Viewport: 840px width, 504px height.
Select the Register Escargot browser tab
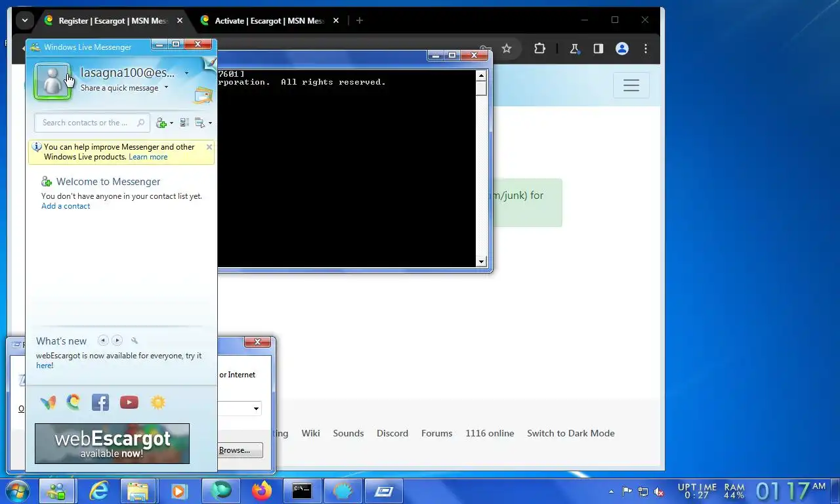(112, 20)
